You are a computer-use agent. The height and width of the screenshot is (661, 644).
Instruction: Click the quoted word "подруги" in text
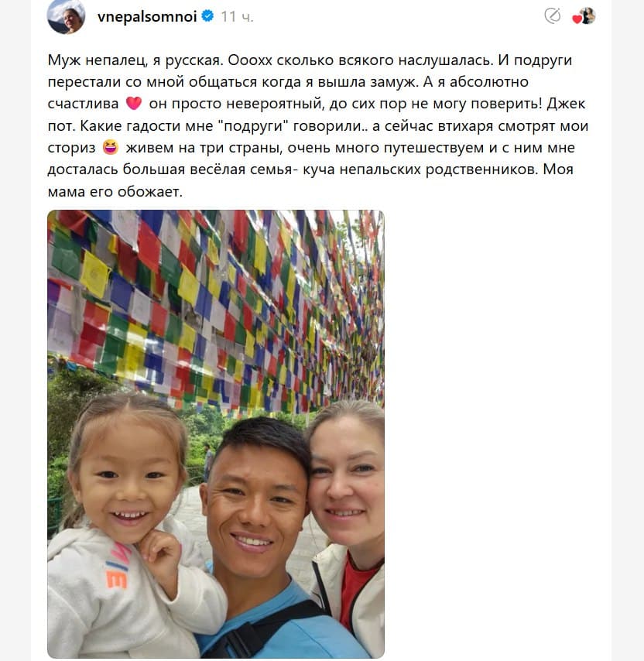click(252, 125)
